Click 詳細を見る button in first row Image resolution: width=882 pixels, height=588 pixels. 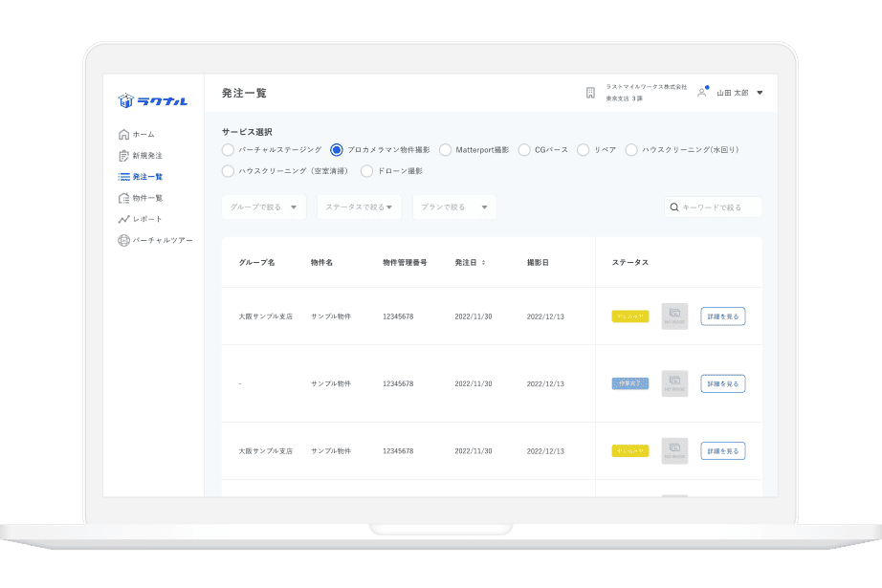722,316
